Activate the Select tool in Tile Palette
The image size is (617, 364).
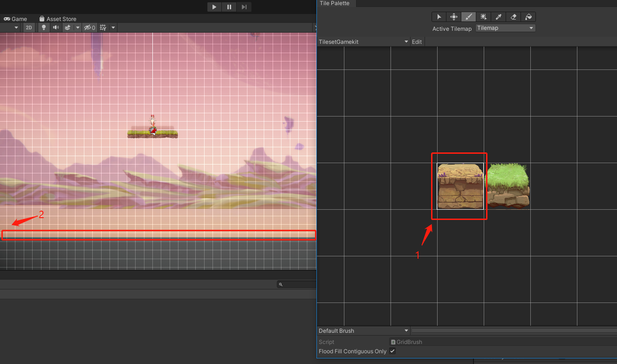point(439,16)
